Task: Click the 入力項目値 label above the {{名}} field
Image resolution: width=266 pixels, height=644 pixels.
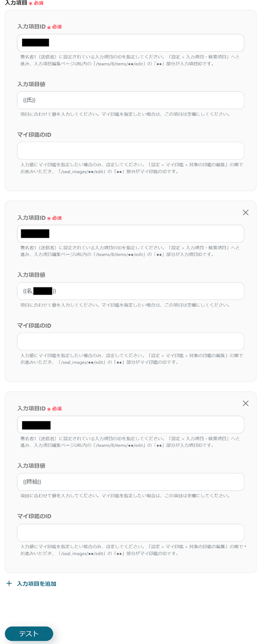Action: tap(31, 275)
